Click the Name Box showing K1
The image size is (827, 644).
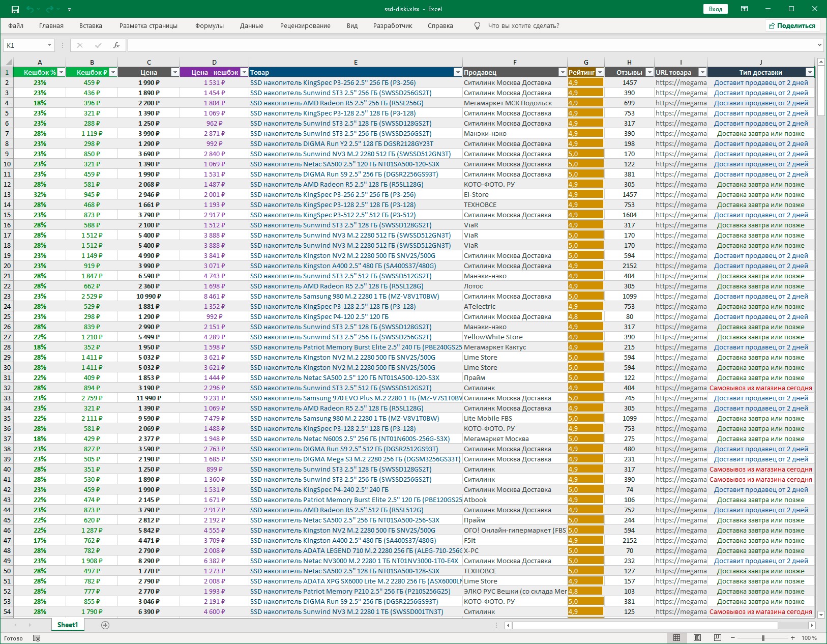tap(25, 45)
